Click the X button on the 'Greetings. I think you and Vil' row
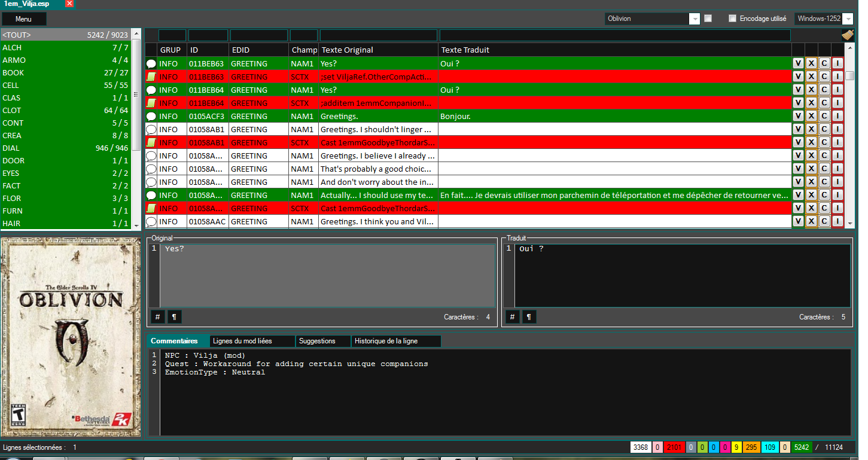868x460 pixels. pos(811,221)
